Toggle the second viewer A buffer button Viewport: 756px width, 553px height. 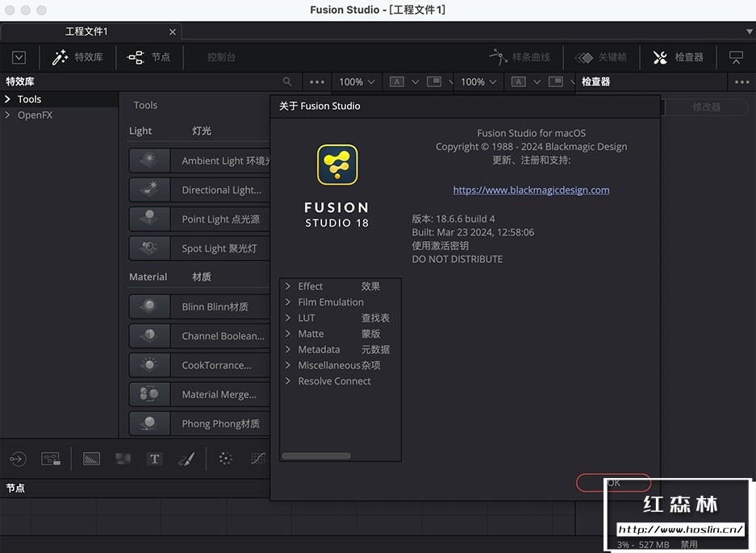coord(518,82)
